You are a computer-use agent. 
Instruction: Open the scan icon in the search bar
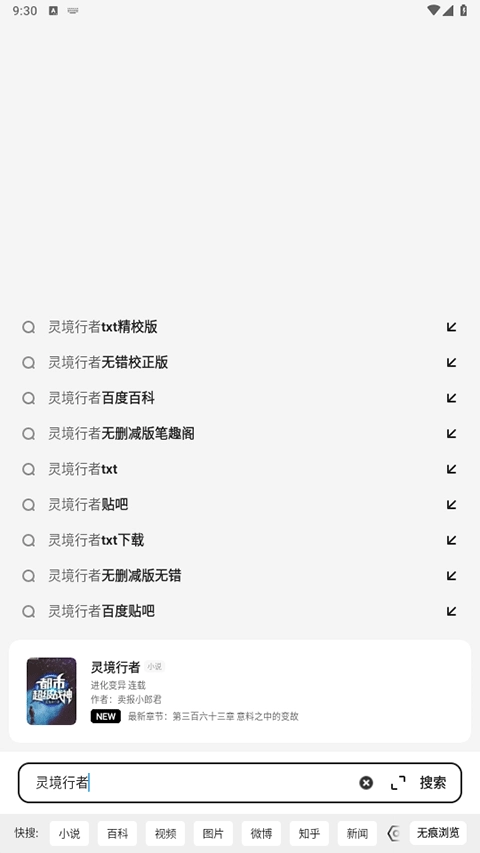tap(398, 782)
